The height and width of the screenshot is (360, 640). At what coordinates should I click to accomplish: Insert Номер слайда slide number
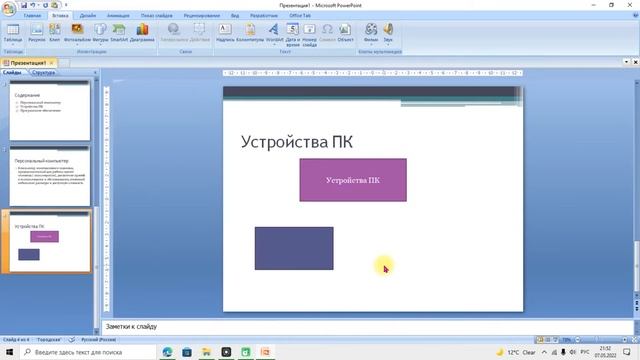[310, 35]
